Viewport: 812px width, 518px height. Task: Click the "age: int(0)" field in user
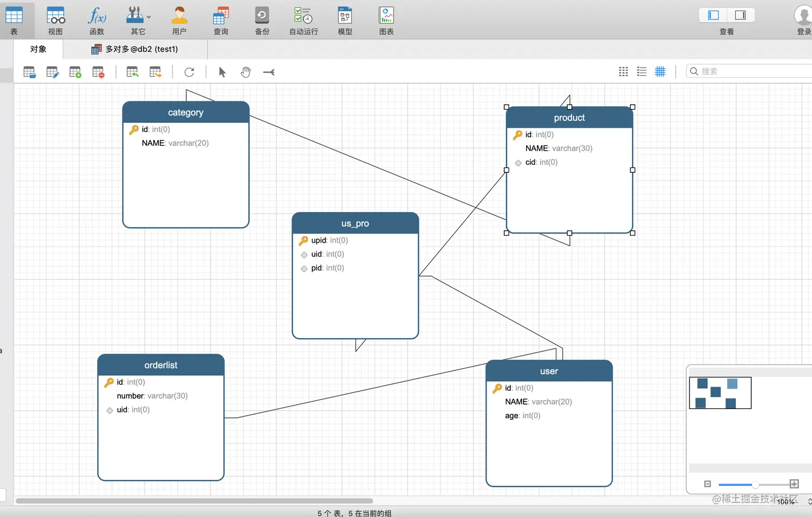[x=523, y=416]
